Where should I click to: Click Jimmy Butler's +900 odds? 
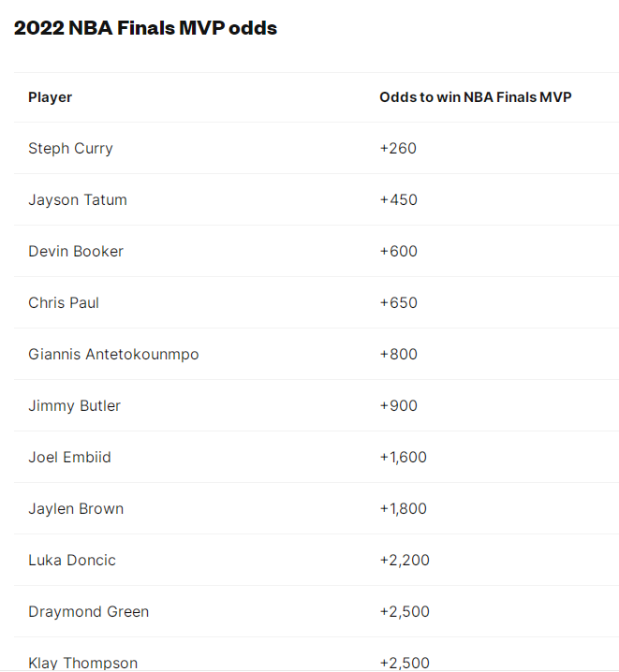click(399, 405)
